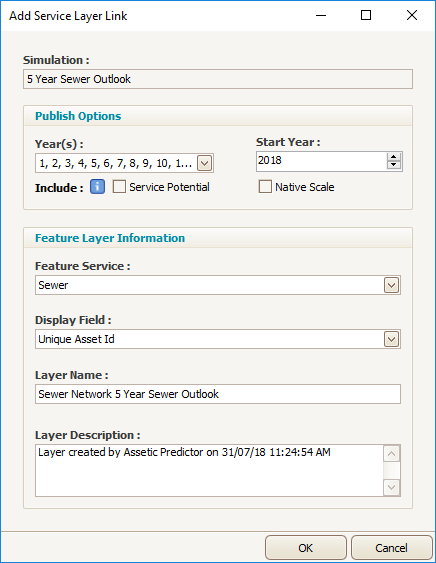
Task: Click Layer Description scrollbar down arrow
Action: click(x=391, y=487)
